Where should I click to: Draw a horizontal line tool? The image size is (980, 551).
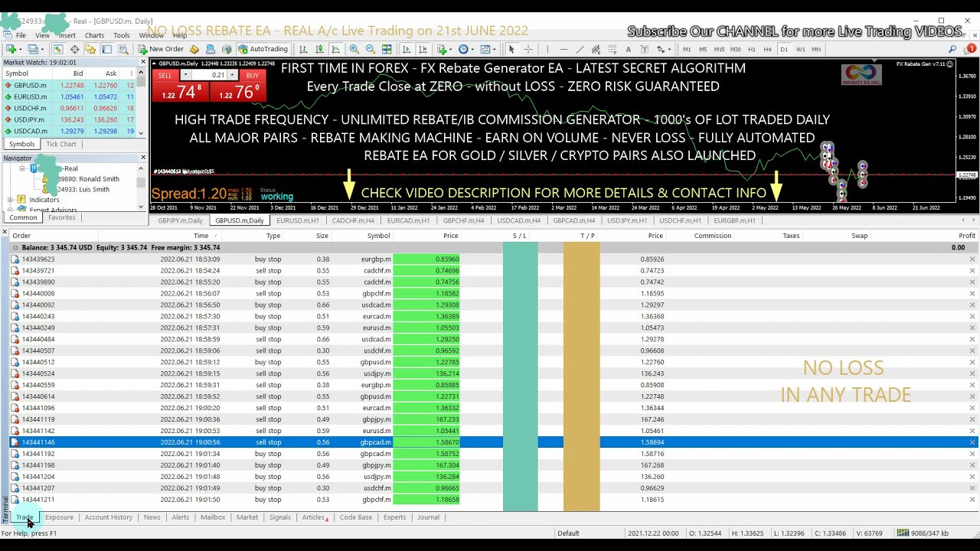click(563, 49)
